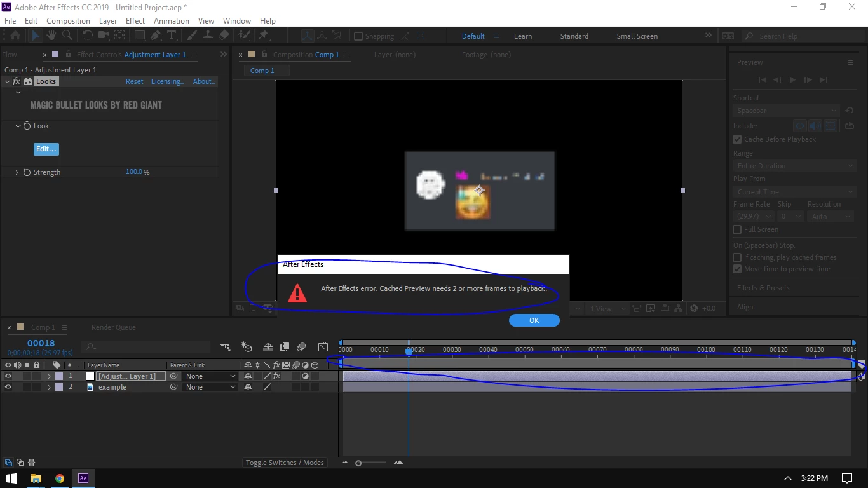Click the First Frame button in Preview panel
Image resolution: width=868 pixels, height=488 pixels.
point(763,80)
